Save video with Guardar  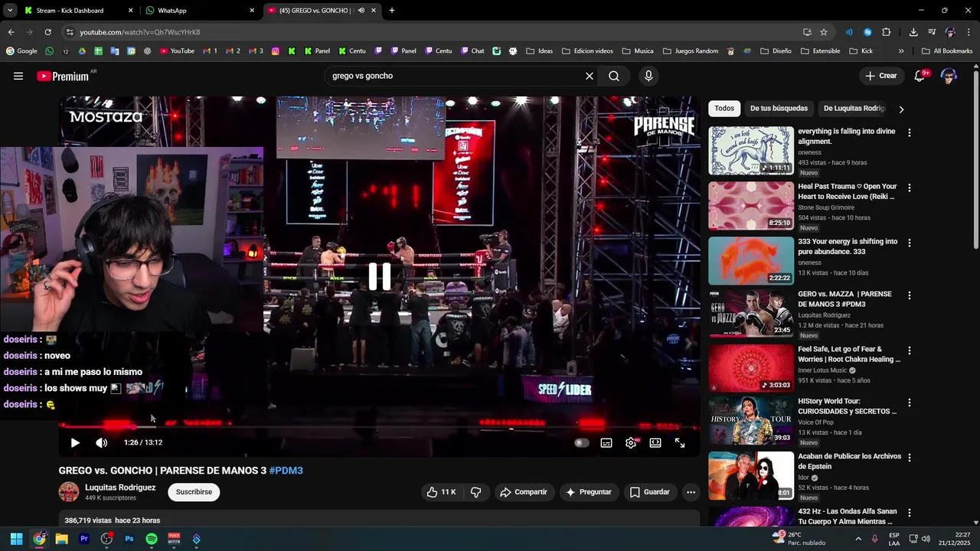(649, 492)
